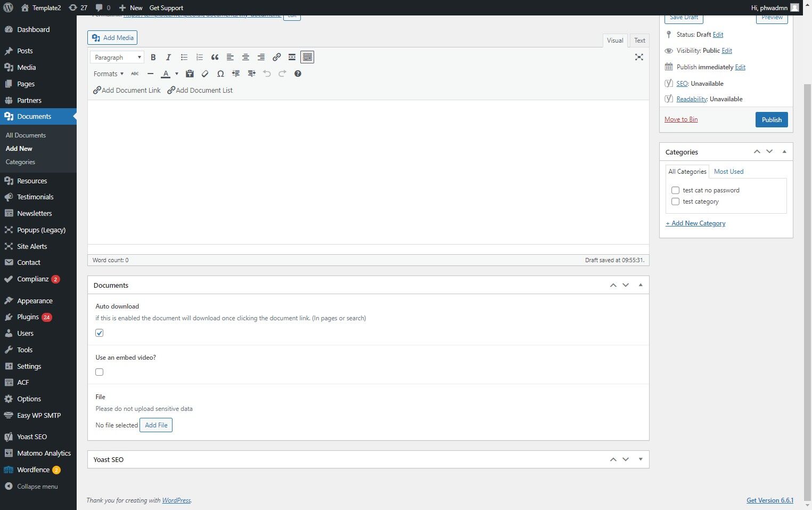Viewport: 812px width, 510px height.
Task: Open keyboard shortcuts help icon
Action: pos(298,74)
